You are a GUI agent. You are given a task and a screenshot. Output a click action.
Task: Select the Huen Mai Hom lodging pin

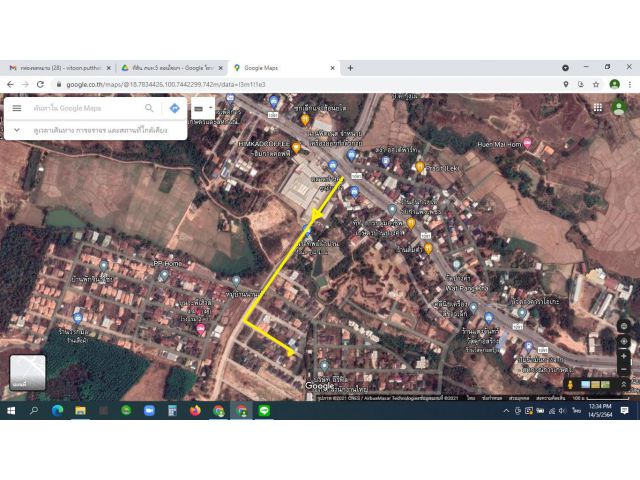(527, 144)
